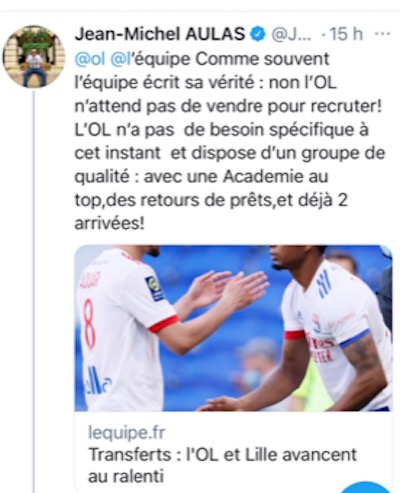Tap the blue floating compose button
The width and height of the screenshot is (400, 493).
pos(367,488)
